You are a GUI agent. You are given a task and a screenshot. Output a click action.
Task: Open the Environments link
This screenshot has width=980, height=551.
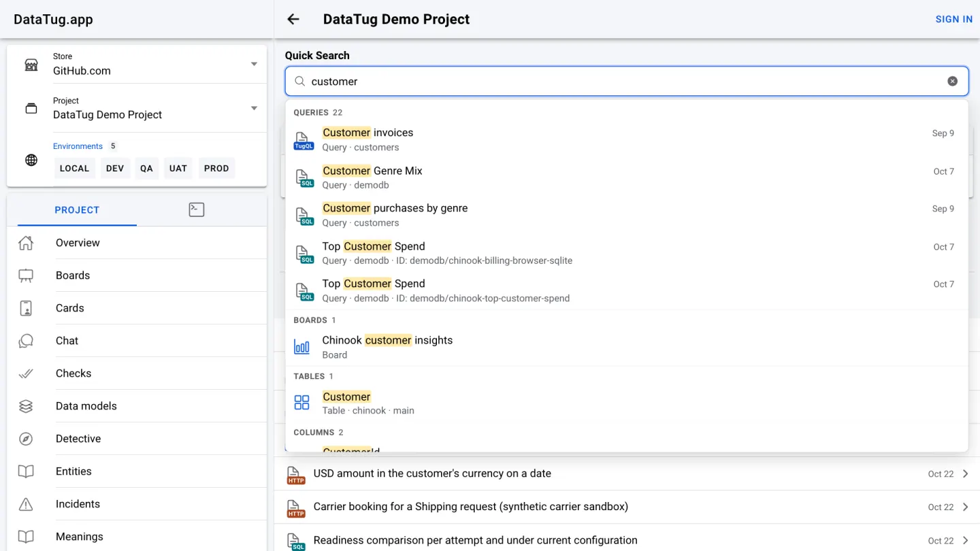click(78, 146)
